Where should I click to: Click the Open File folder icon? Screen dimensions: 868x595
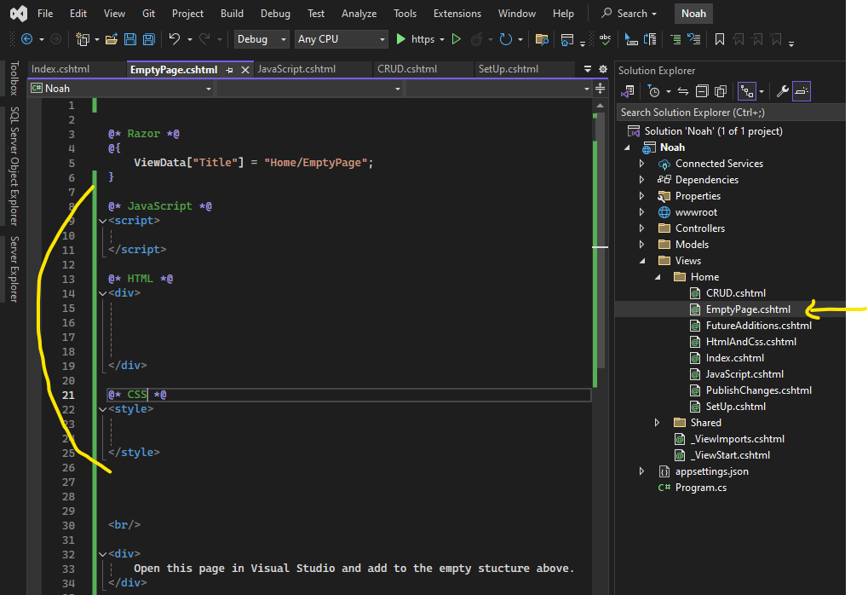(x=112, y=39)
